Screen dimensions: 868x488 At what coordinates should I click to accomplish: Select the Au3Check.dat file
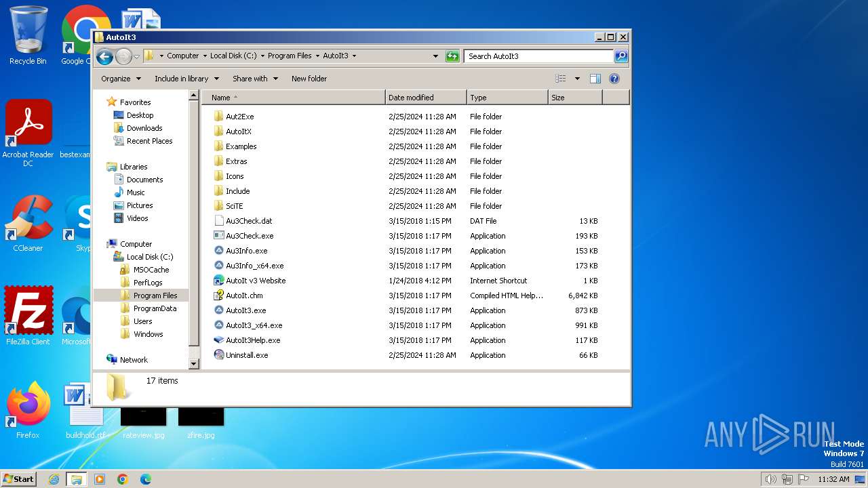249,221
